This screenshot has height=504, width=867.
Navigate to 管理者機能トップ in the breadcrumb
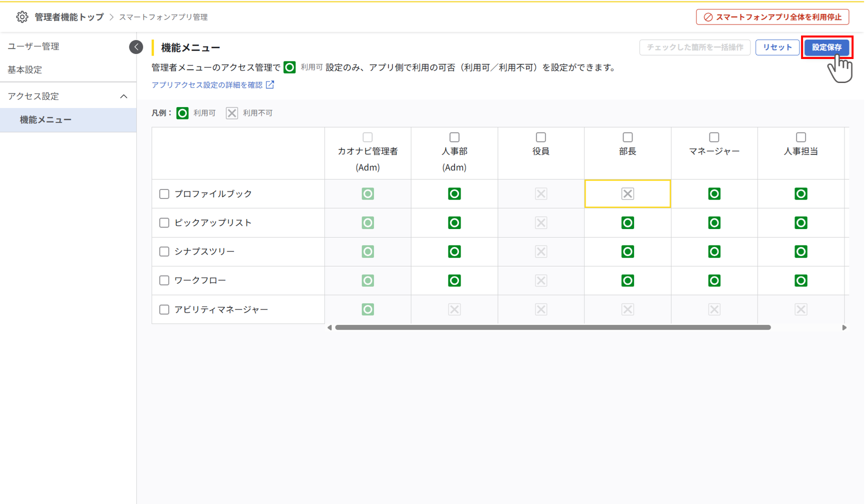(x=69, y=16)
